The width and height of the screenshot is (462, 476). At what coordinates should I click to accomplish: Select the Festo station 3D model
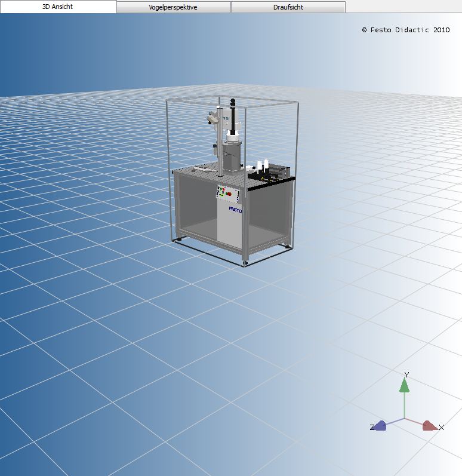(x=233, y=181)
